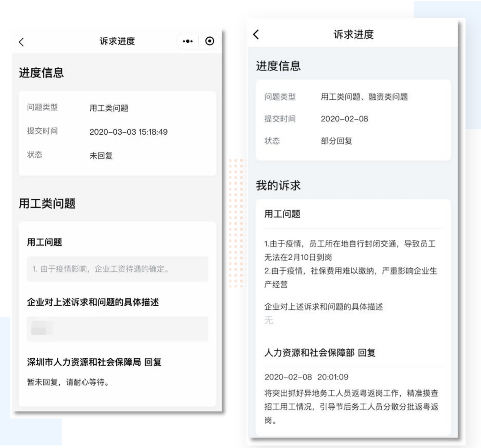The width and height of the screenshot is (481, 448).
Task: Tap the reply text starting with 将突出抓好
Action: click(351, 406)
